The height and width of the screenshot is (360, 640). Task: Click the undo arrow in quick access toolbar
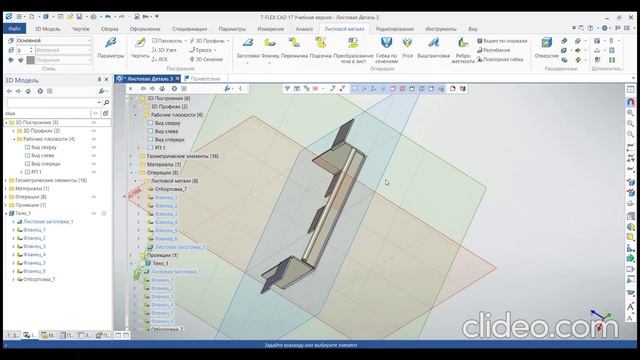(108, 17)
